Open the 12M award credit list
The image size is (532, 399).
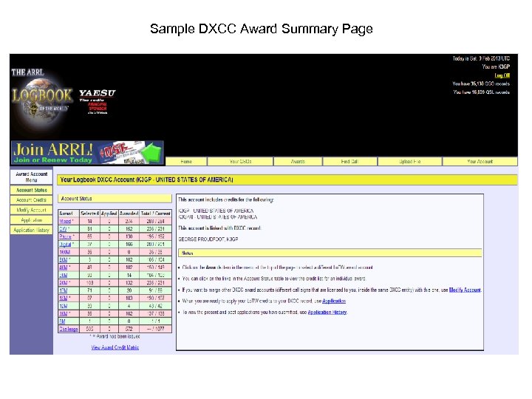(x=64, y=306)
